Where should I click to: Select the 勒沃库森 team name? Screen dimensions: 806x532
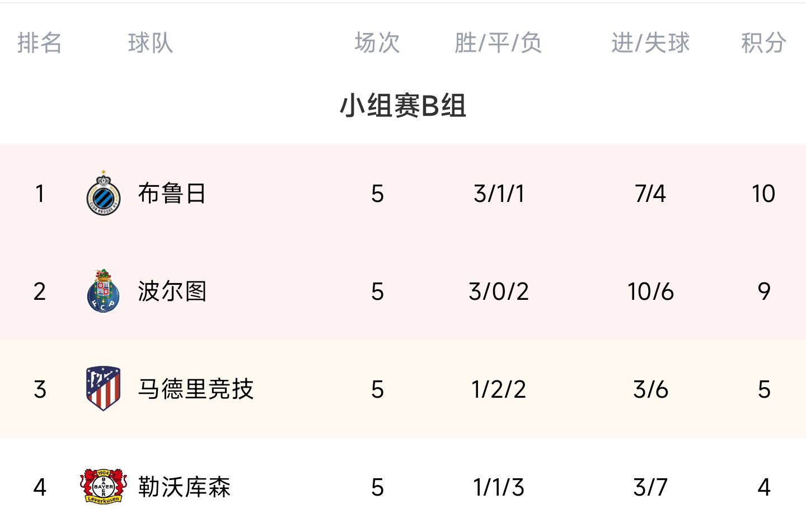coord(184,487)
